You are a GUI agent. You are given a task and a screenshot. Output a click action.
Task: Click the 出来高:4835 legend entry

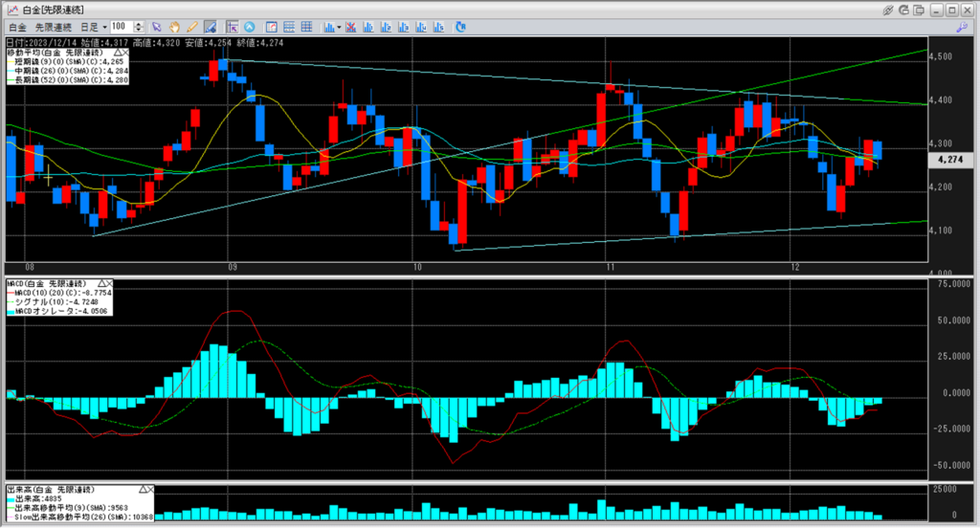[35, 498]
